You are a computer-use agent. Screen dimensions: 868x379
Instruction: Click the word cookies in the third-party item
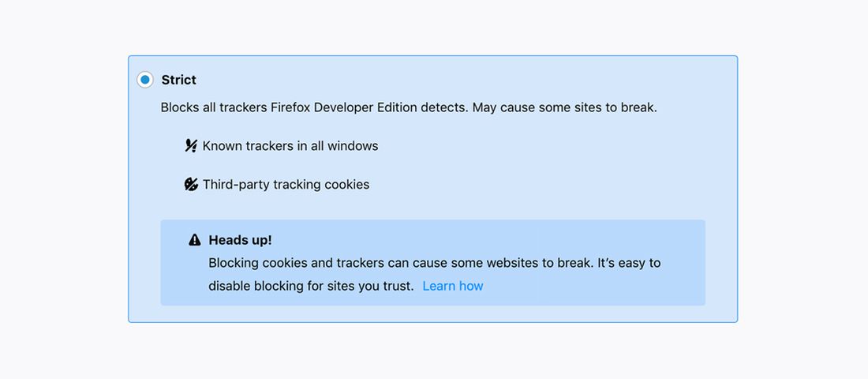[344, 185]
